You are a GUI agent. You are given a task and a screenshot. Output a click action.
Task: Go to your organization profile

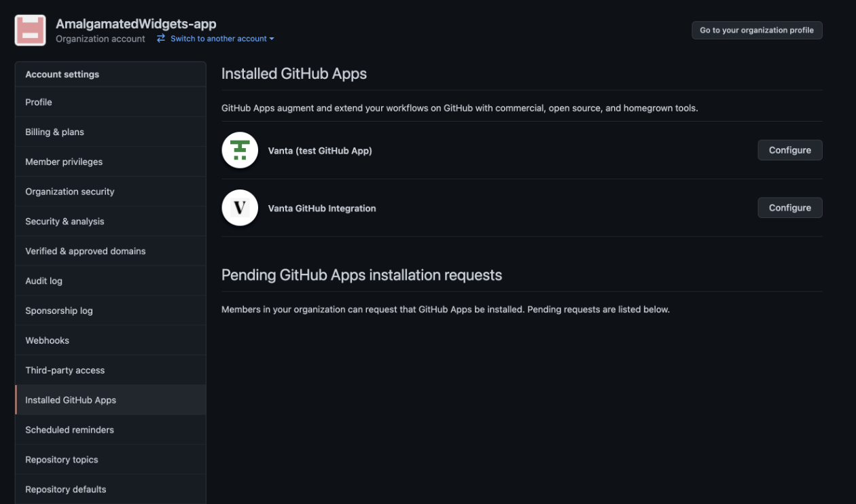pos(757,30)
